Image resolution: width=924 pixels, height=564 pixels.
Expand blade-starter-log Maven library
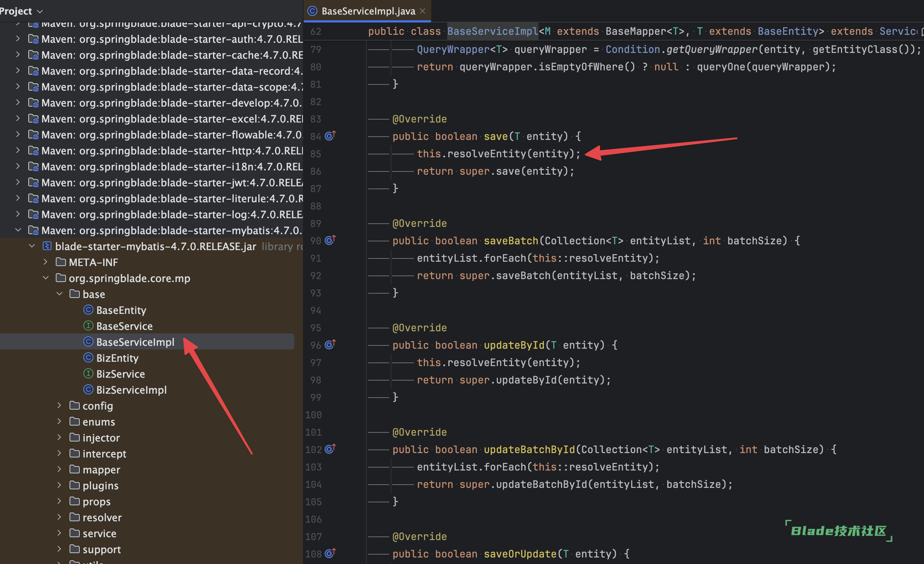(x=18, y=214)
